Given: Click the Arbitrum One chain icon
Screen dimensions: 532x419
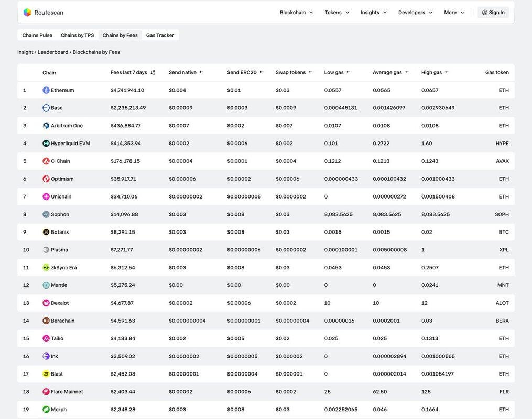Looking at the screenshot, I should click(46, 126).
